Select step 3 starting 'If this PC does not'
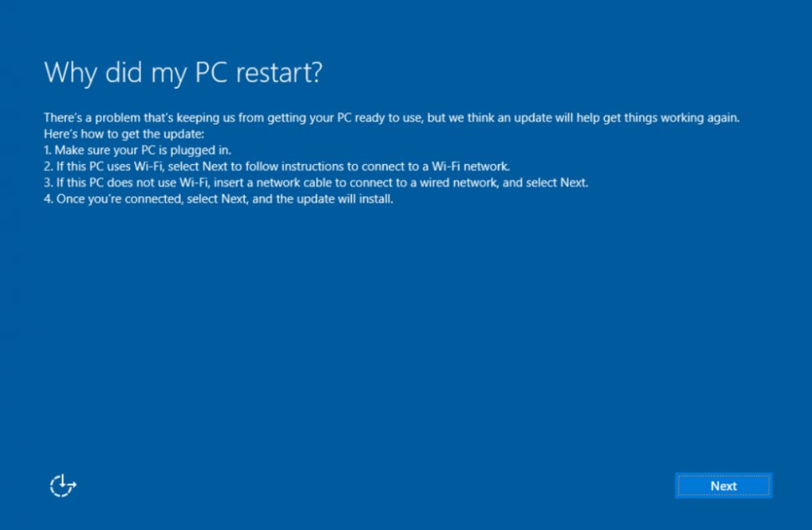 pyautogui.click(x=316, y=183)
